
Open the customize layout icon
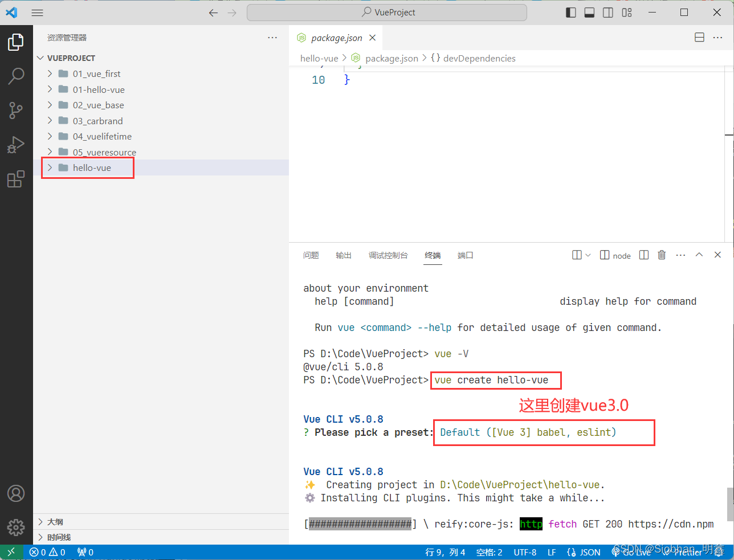click(627, 13)
